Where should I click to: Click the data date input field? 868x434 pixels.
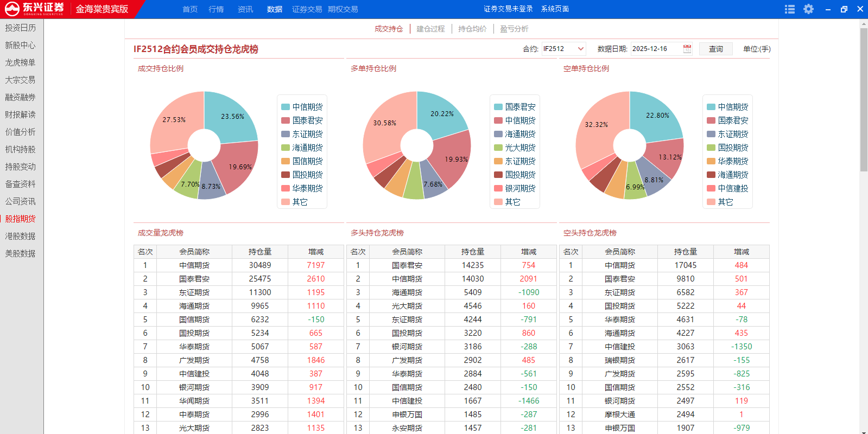pos(656,49)
